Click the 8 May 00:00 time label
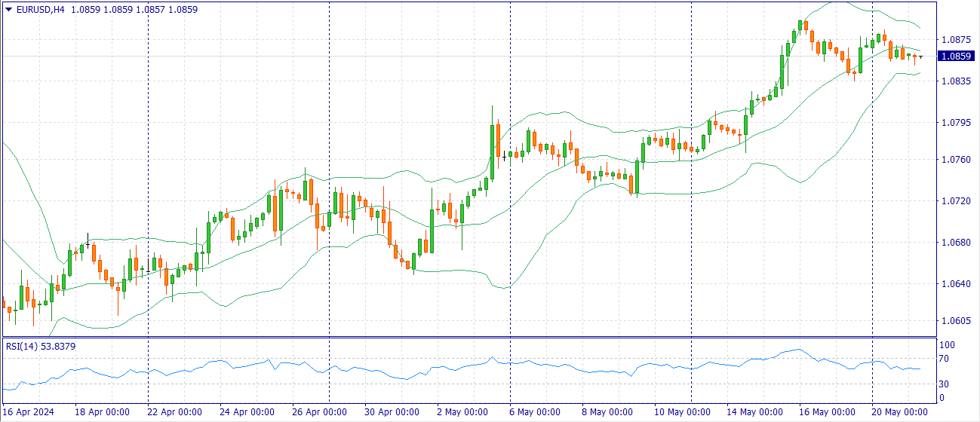980x422 pixels. click(x=608, y=412)
